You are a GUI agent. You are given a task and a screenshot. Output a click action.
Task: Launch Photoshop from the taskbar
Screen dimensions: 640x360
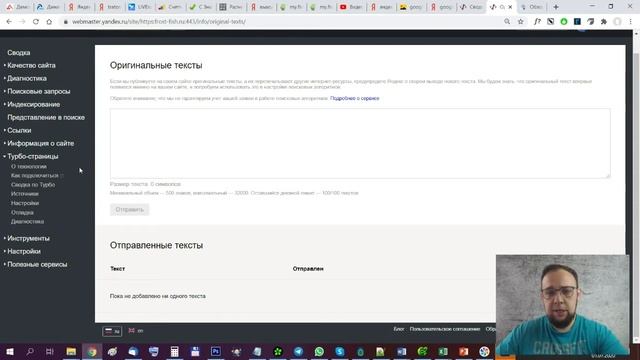[216, 351]
